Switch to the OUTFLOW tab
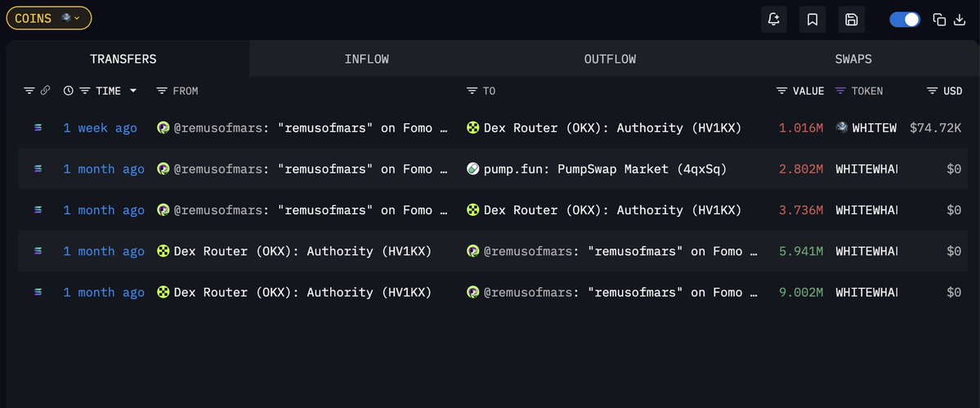Screen dimensions: 980x408 [610, 59]
